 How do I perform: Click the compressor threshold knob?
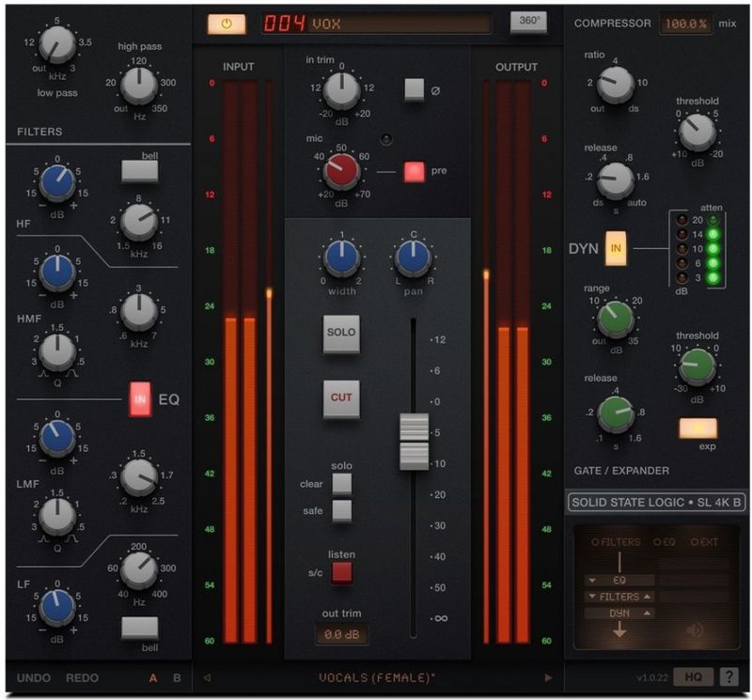pos(697,131)
